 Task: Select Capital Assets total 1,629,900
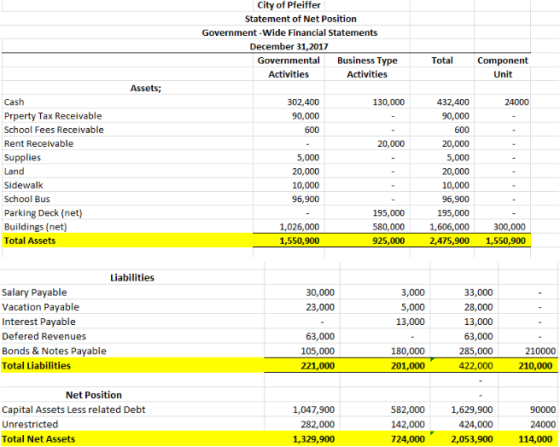click(472, 410)
